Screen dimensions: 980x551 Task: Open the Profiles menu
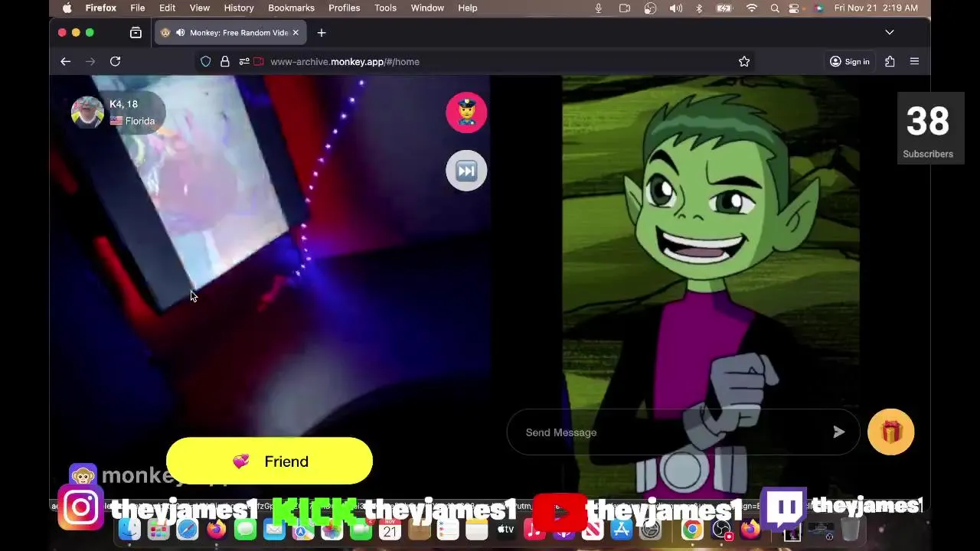click(345, 8)
